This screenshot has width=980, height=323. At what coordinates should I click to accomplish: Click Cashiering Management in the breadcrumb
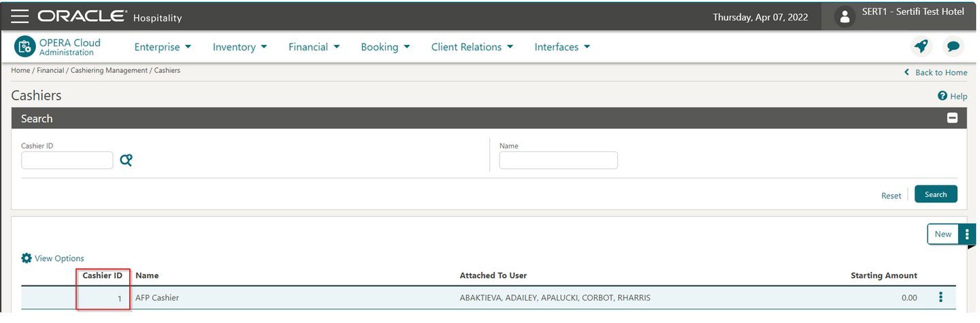(109, 70)
